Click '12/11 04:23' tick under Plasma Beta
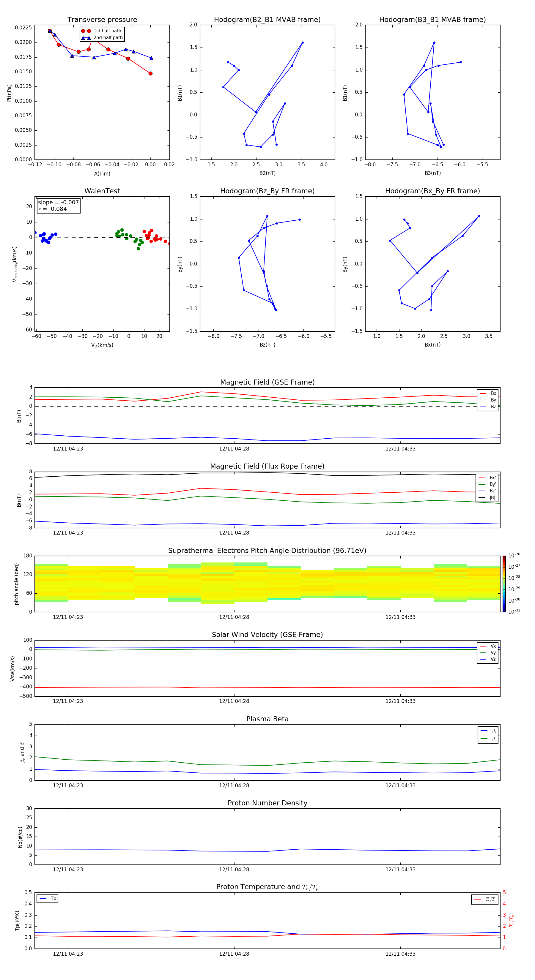The image size is (535, 980). point(68,785)
